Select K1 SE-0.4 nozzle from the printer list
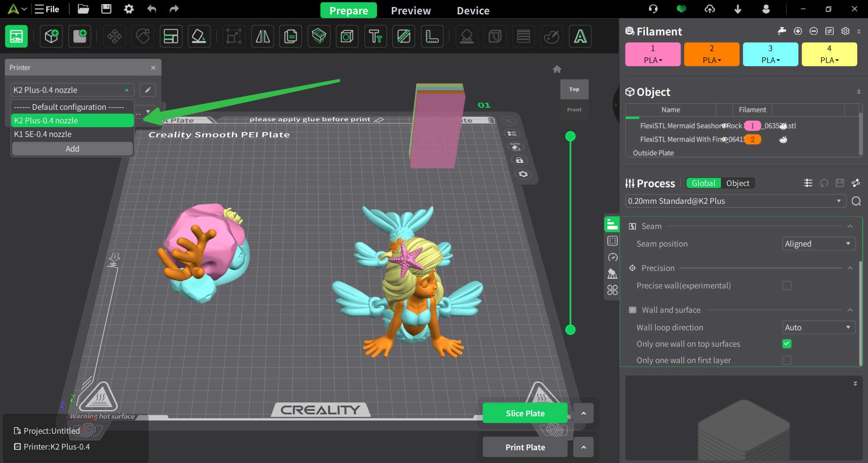The width and height of the screenshot is (868, 463). pos(43,134)
